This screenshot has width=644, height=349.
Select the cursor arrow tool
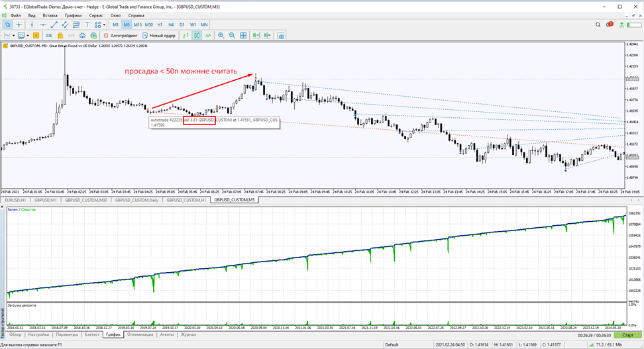click(7, 25)
